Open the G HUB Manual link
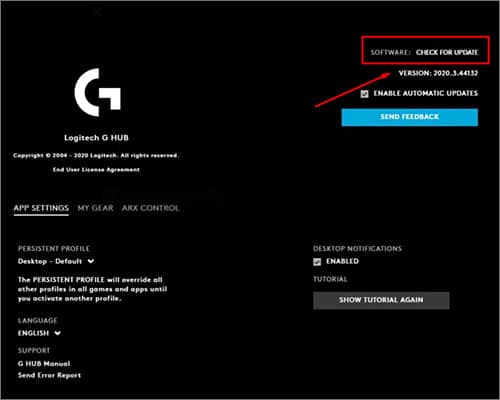This screenshot has height=400, width=500. (44, 364)
